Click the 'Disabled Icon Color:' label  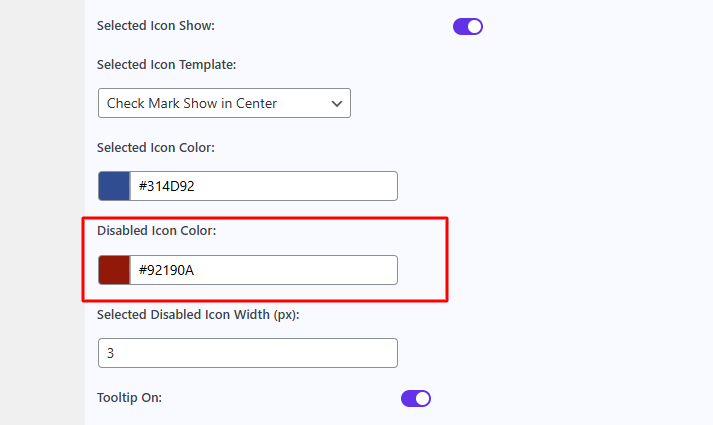click(157, 231)
